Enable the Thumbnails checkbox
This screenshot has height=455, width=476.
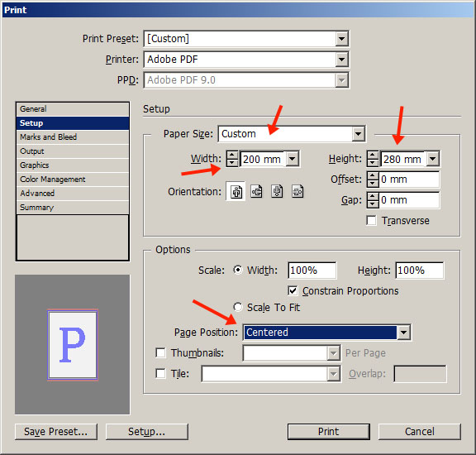tap(160, 353)
